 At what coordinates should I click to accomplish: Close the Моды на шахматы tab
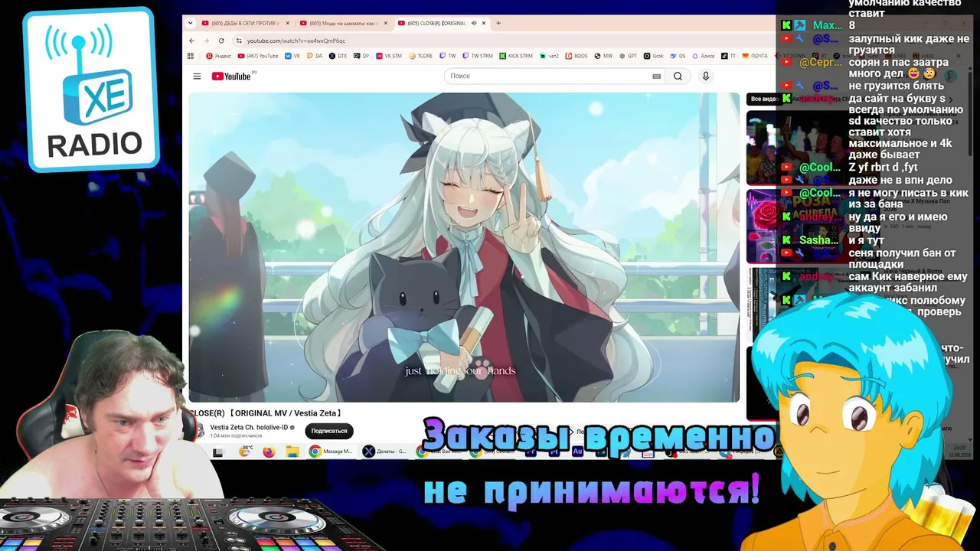[x=386, y=23]
